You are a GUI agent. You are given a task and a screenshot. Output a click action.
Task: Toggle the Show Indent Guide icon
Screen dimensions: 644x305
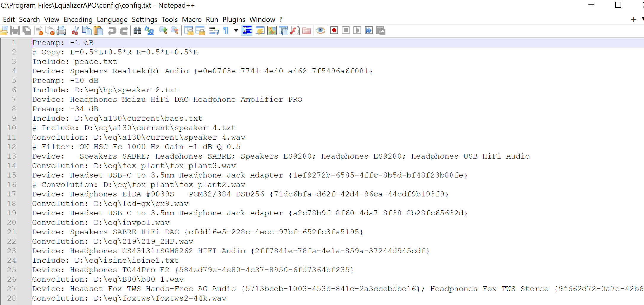247,30
